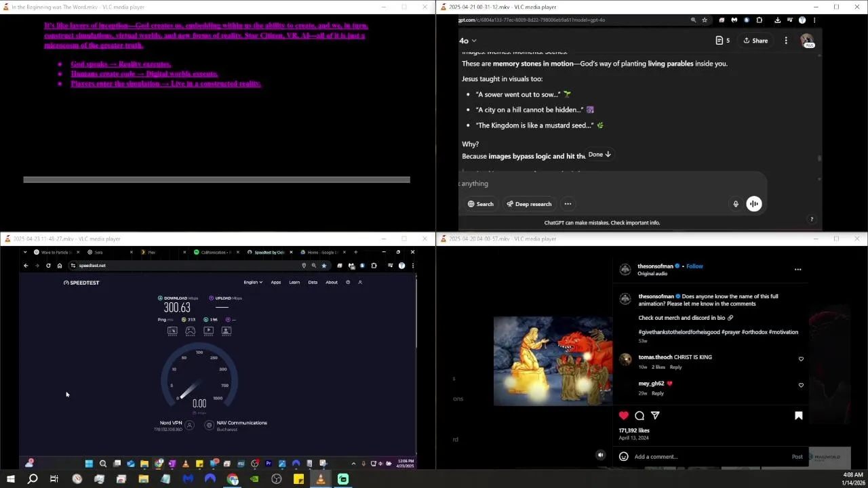Screen dimensions: 868x488
Task: Click the home icon in the Speedtest browser
Action: [x=60, y=266]
